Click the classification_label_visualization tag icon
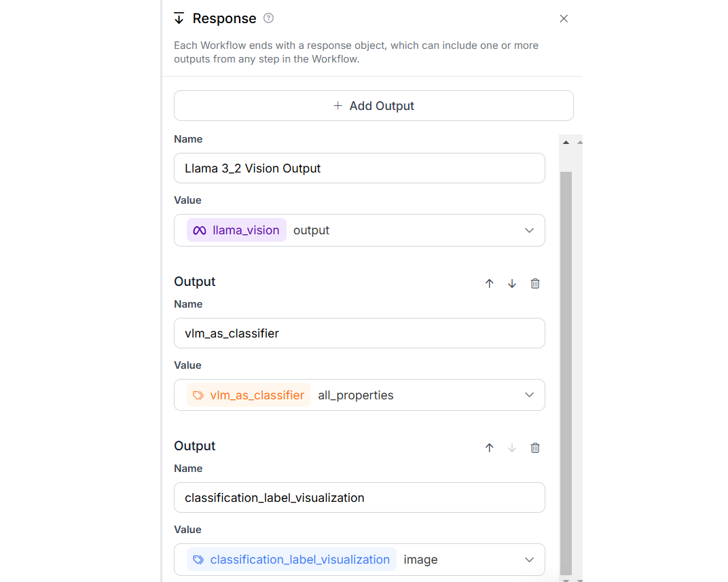 click(198, 560)
